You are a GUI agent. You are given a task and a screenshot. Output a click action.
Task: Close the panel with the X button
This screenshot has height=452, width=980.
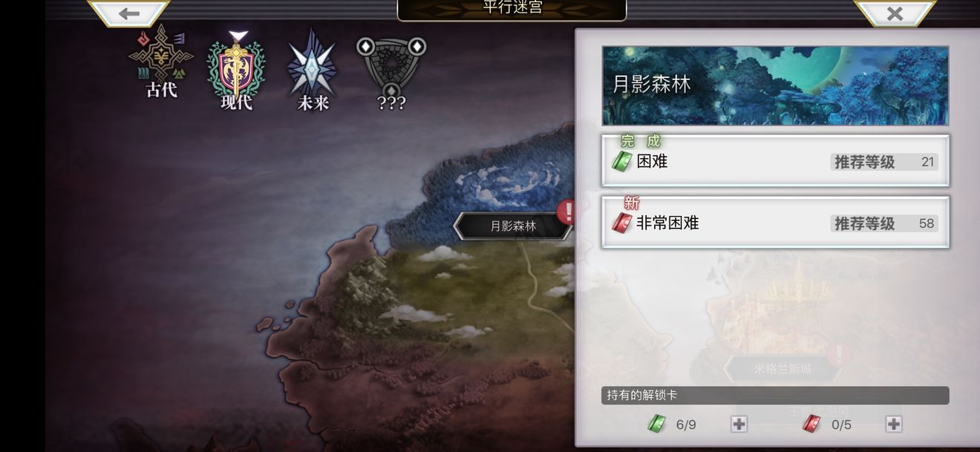895,13
